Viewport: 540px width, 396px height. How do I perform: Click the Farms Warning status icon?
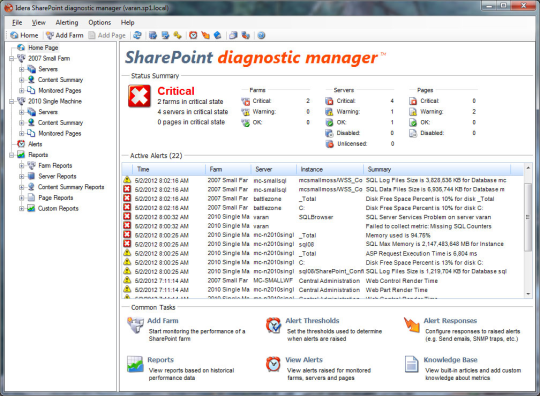(246, 112)
